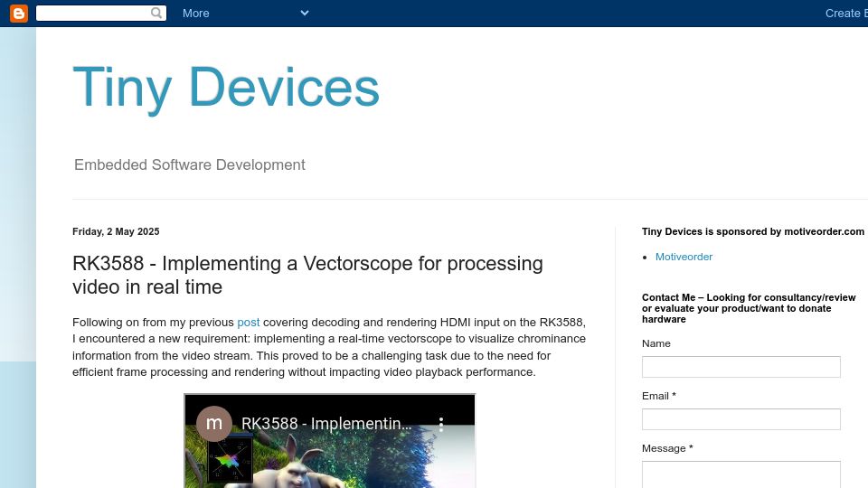The height and width of the screenshot is (488, 868).
Task: Expand the More dropdown chevron
Action: click(305, 13)
